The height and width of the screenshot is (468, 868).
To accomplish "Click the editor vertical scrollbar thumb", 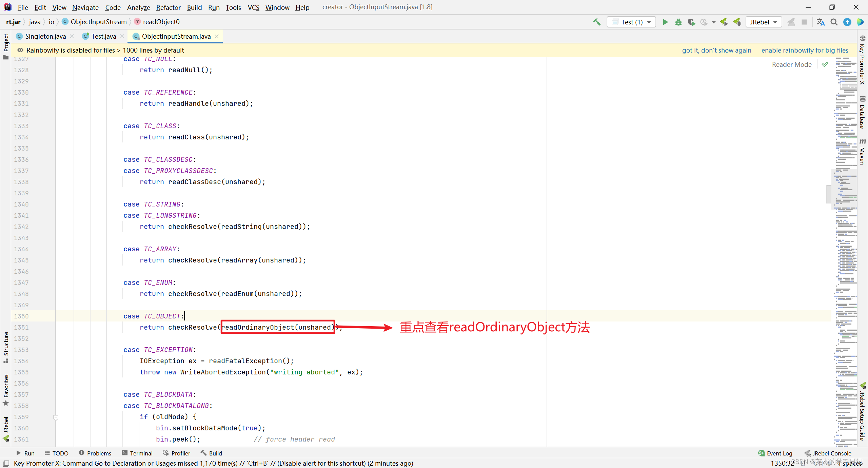I will tap(829, 194).
